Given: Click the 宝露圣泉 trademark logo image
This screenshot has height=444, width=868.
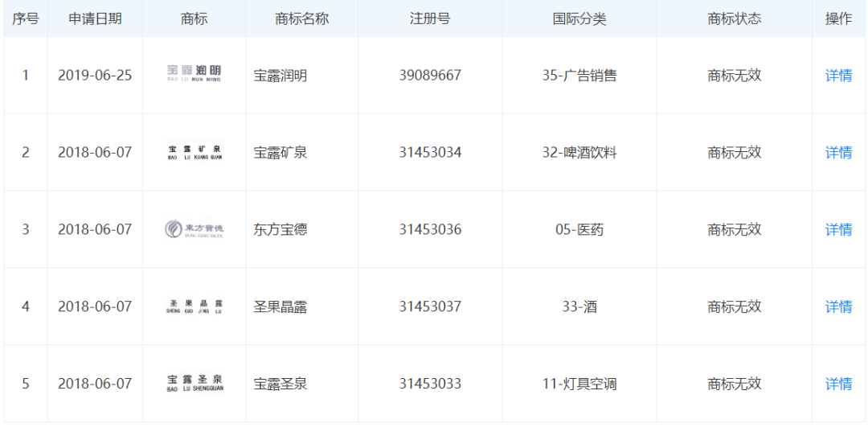Looking at the screenshot, I should pos(194,384).
